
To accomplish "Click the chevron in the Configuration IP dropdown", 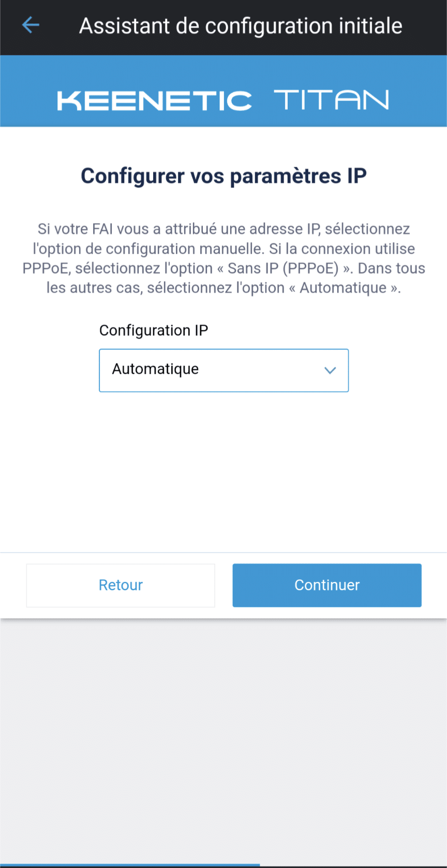I will click(330, 370).
